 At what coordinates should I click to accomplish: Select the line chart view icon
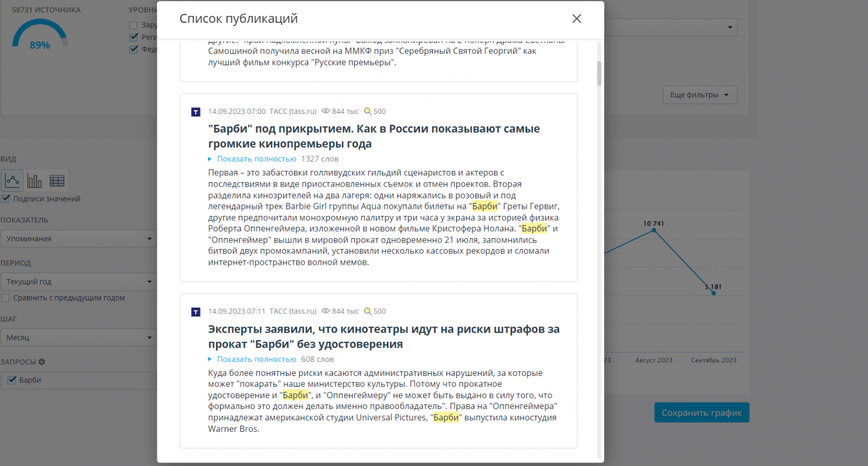click(x=12, y=181)
